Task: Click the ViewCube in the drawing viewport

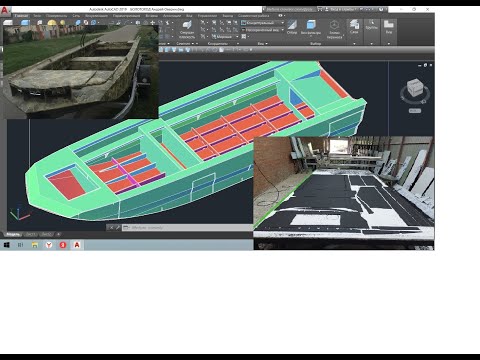Action: [x=415, y=89]
